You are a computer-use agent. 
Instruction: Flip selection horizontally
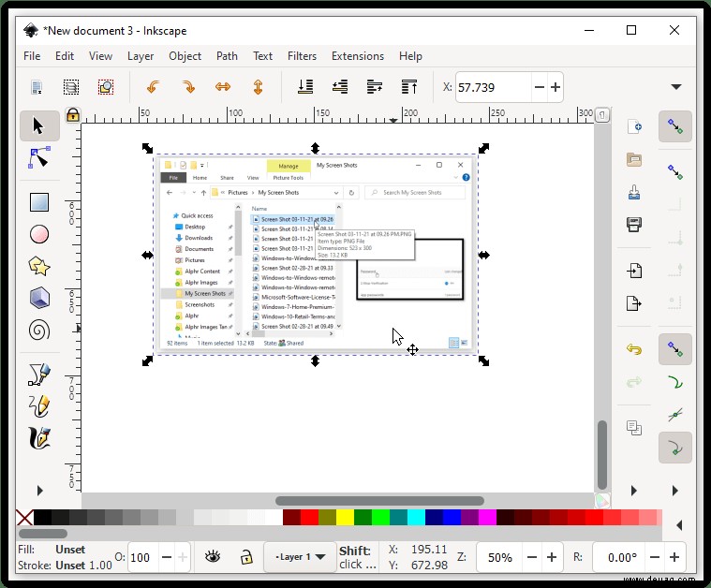click(x=223, y=87)
